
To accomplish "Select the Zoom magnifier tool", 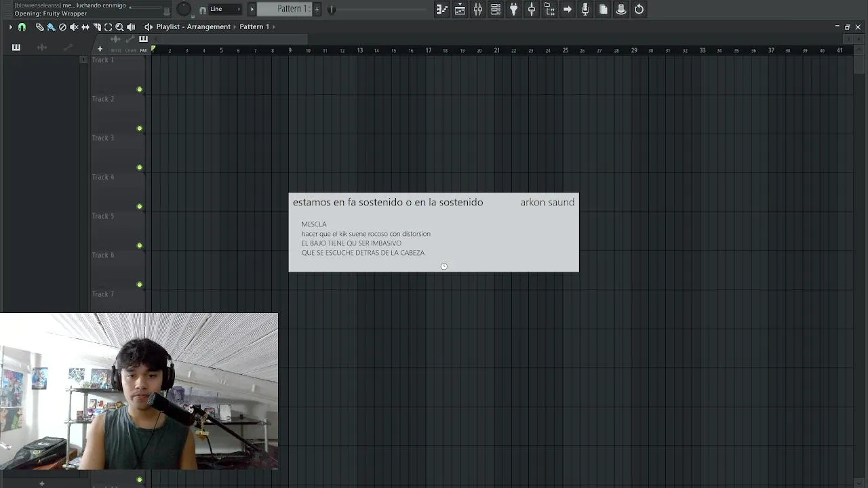I will pyautogui.click(x=119, y=27).
